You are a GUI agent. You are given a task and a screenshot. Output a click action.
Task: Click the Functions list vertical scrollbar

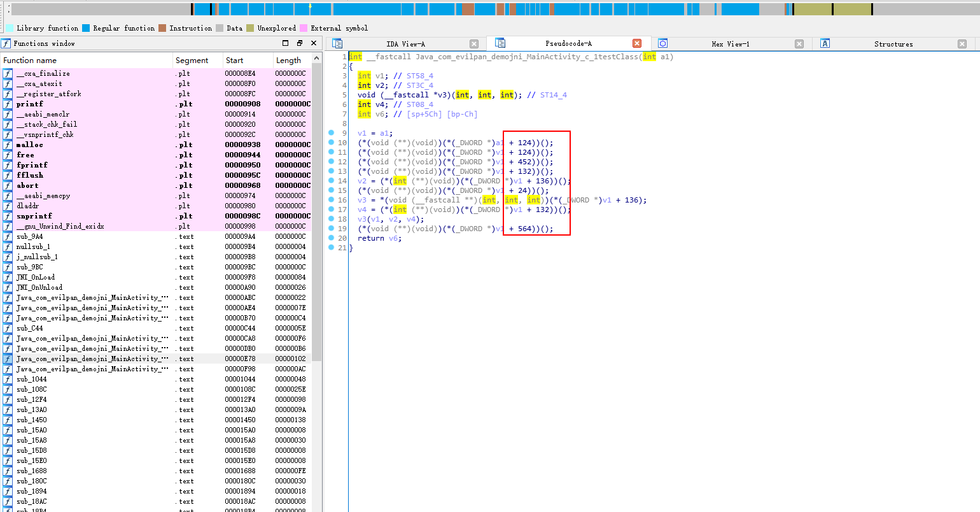(x=316, y=211)
